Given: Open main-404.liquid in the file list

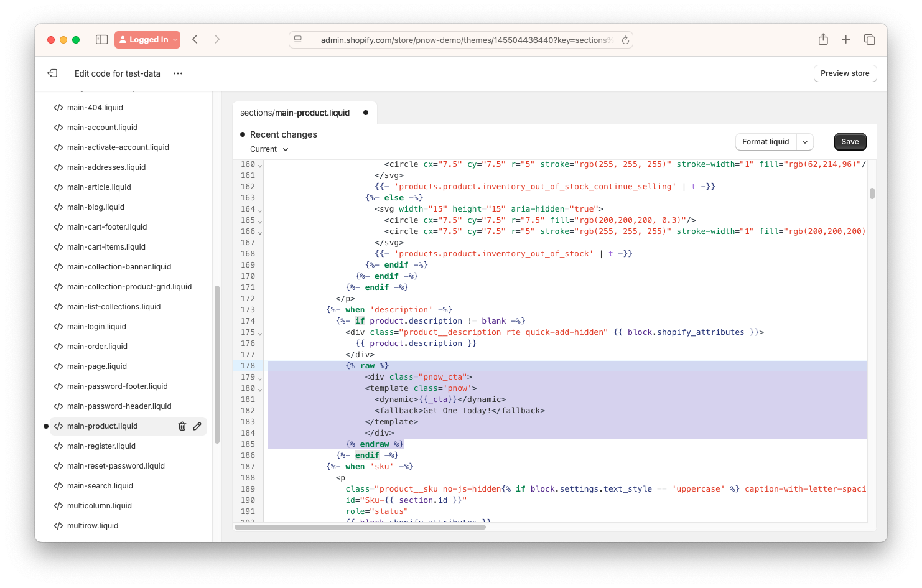Looking at the screenshot, I should 95,108.
